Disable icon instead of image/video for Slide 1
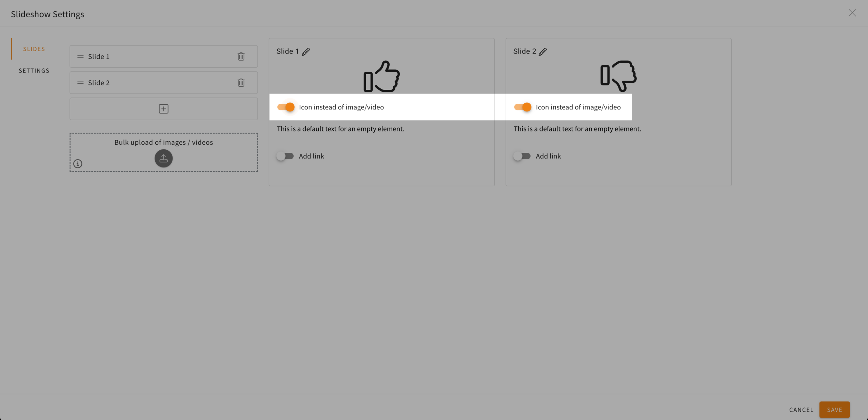This screenshot has width=868, height=420. point(286,107)
